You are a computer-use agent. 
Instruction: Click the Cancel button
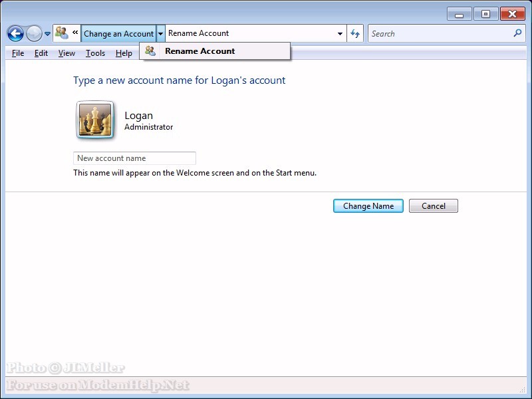pyautogui.click(x=434, y=206)
